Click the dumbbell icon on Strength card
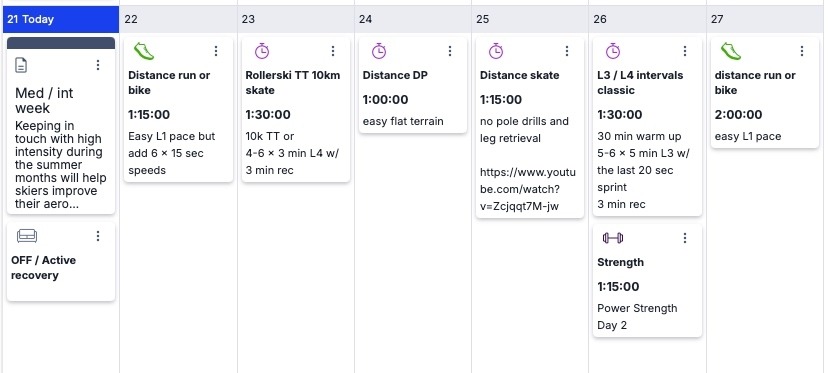This screenshot has width=829, height=373. (x=613, y=238)
